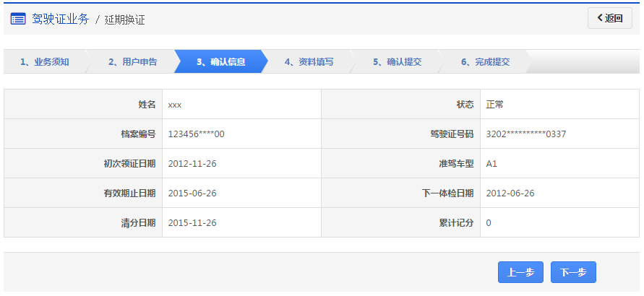Viewport: 644px width, 296px height.
Task: Jump to step 5 确认提交
Action: click(397, 62)
